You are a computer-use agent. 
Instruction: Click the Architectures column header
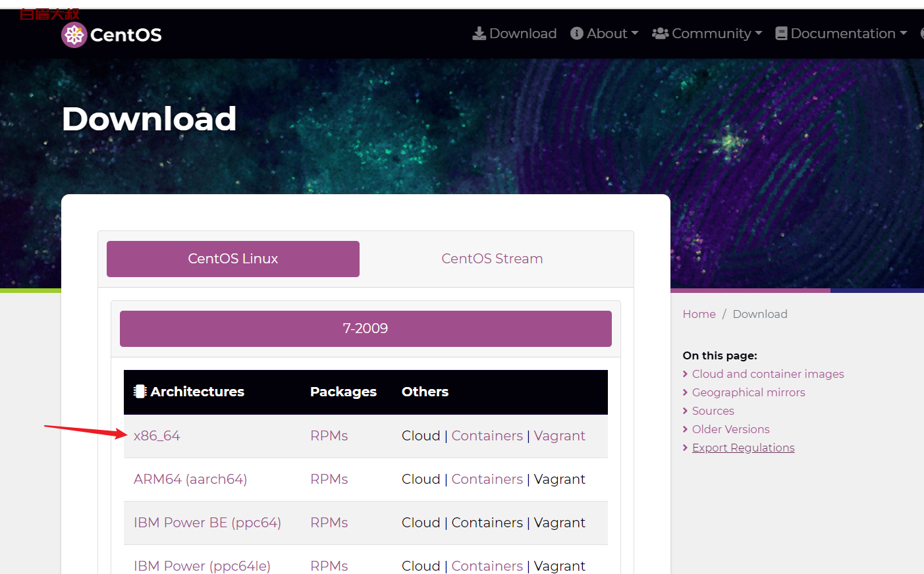click(x=198, y=392)
